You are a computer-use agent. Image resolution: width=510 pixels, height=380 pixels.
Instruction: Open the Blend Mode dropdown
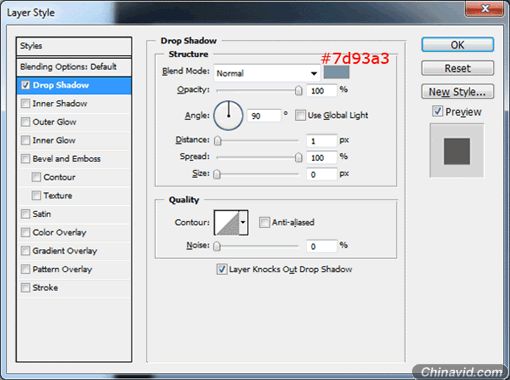pyautogui.click(x=267, y=73)
